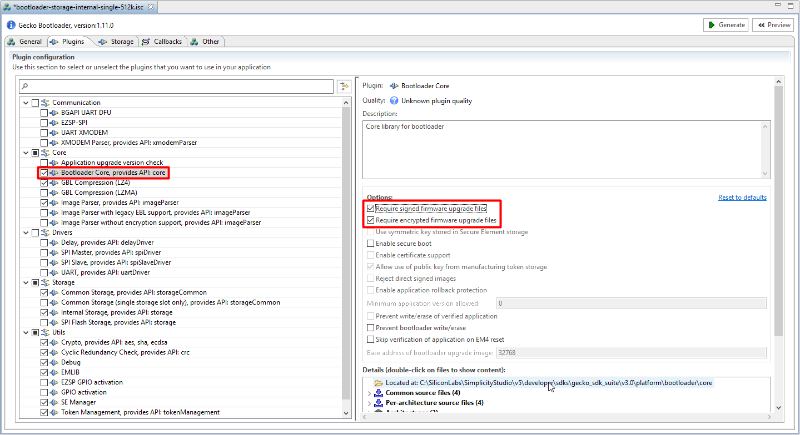The height and width of the screenshot is (435, 800).
Task: Click the Internal Storage plugin icon
Action: click(54, 313)
